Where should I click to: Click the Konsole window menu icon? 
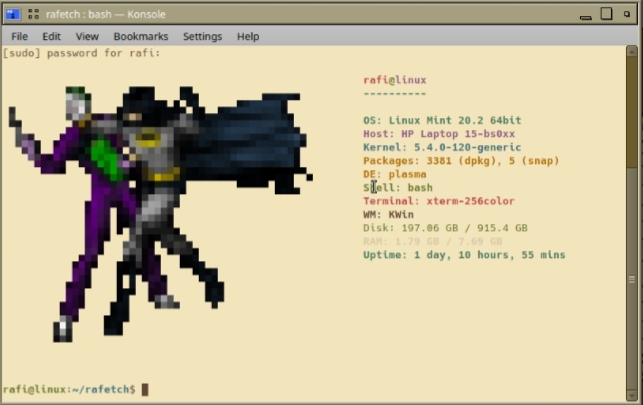[x=13, y=14]
